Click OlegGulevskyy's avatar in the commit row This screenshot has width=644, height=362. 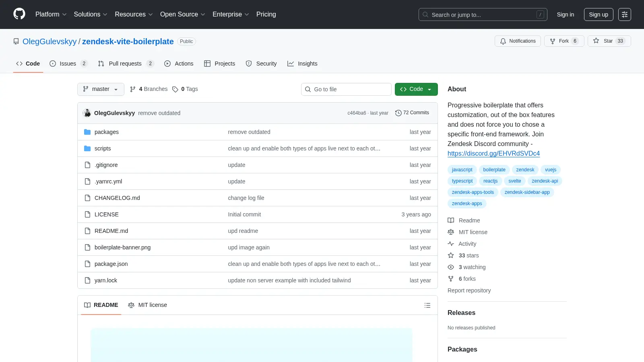(87, 113)
